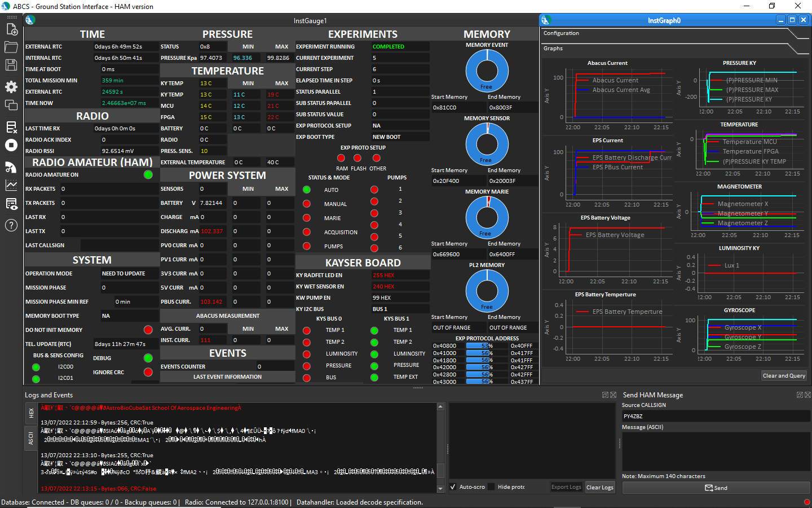Toggle the I2C00 bus indicator
This screenshot has width=812, height=508.
(x=36, y=367)
